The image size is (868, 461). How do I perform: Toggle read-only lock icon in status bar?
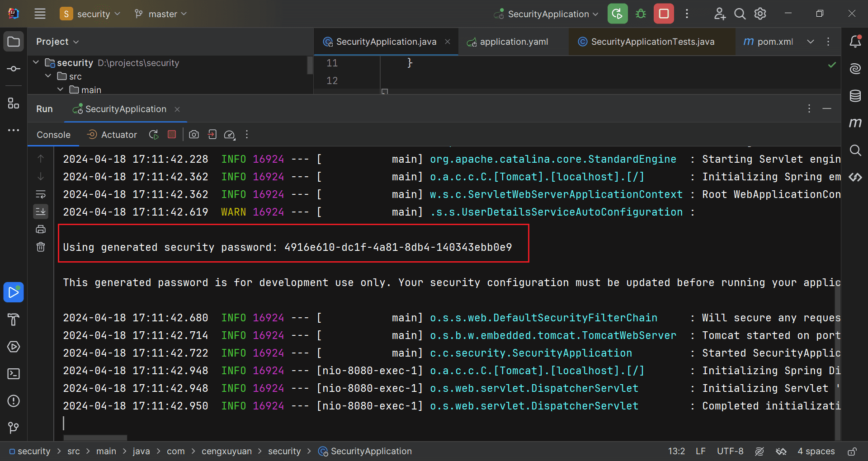[x=852, y=451]
